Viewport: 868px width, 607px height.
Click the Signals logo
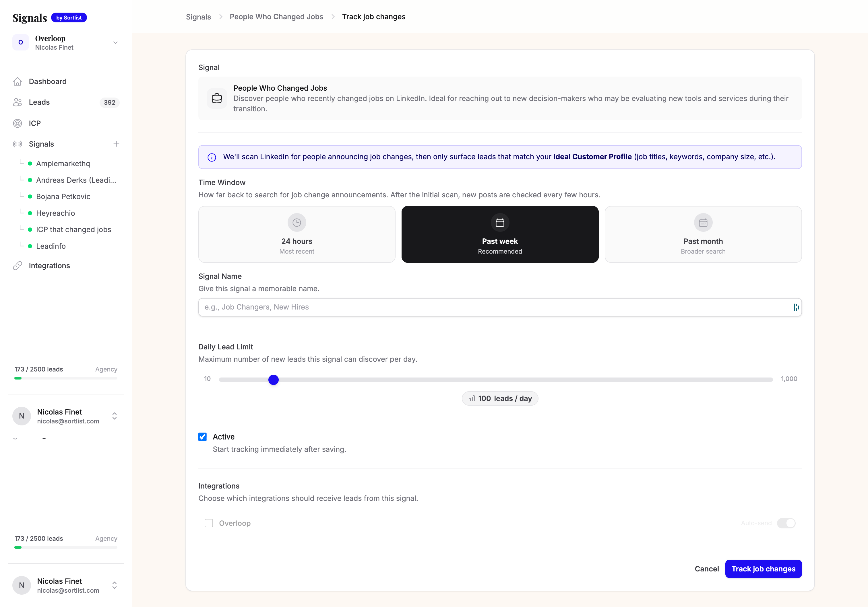click(x=30, y=18)
